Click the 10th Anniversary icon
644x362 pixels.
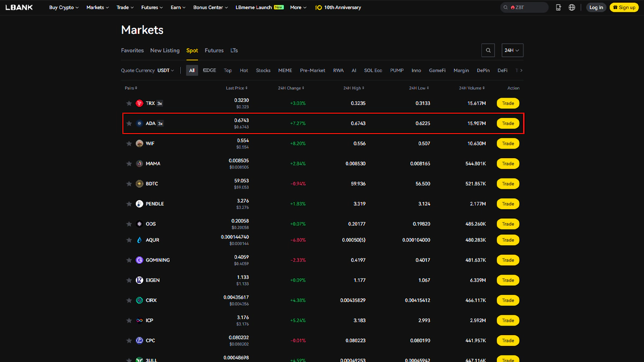[319, 8]
